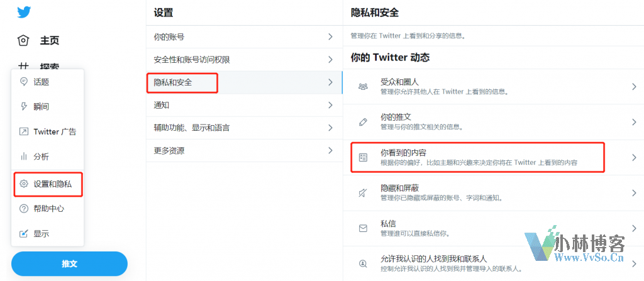Screen dimensions: 644x281
Task: Click the 设置和隐私 gear icon
Action: 24,184
